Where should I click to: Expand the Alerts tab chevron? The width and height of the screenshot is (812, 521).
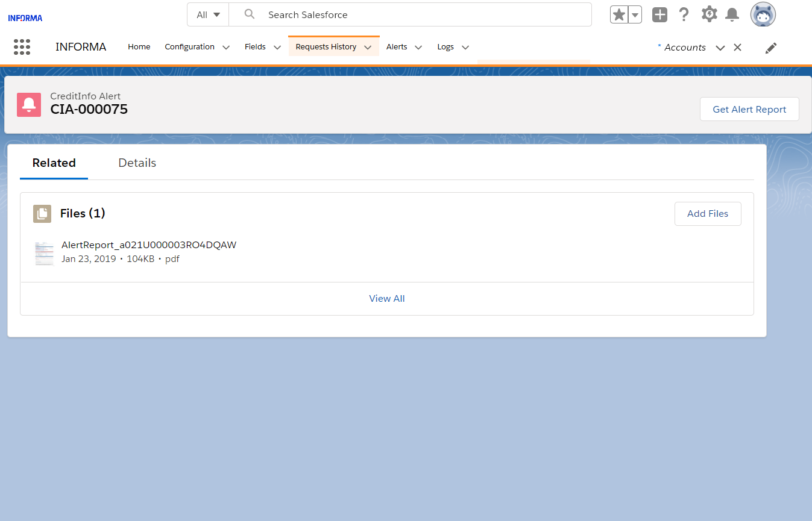(x=418, y=48)
